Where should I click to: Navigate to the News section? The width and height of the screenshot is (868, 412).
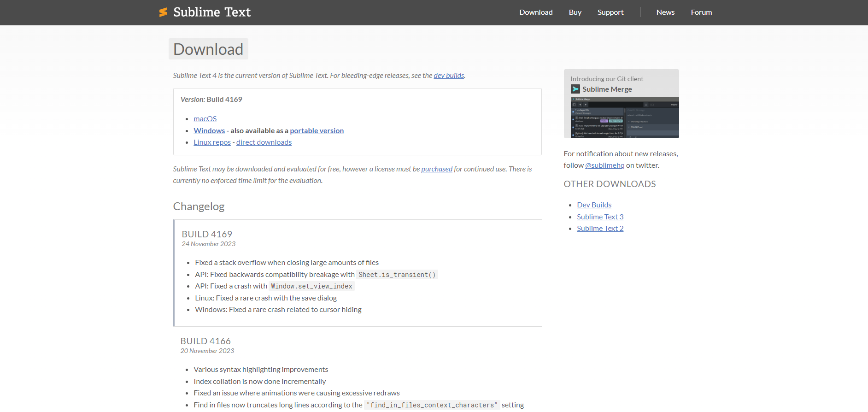point(665,12)
